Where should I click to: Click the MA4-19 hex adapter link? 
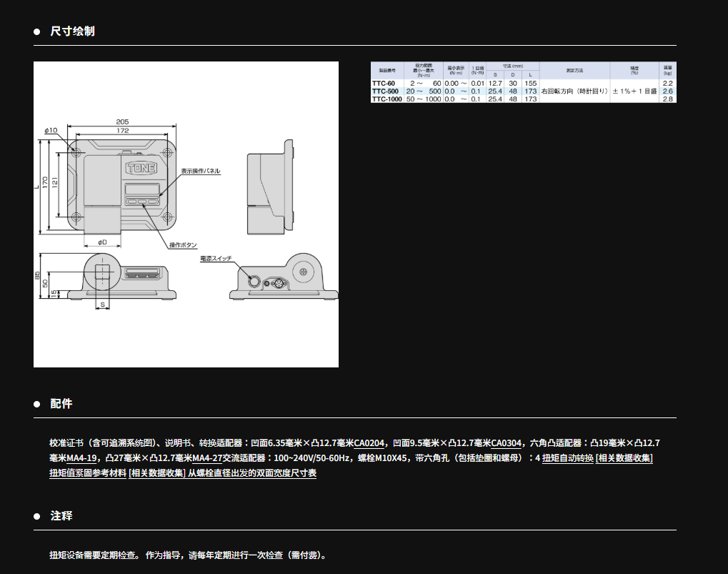[82, 458]
